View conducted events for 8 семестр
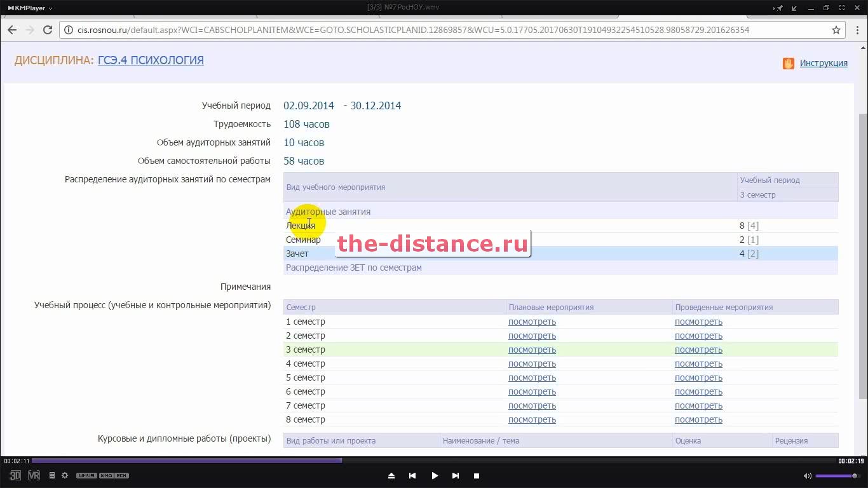 (x=698, y=419)
